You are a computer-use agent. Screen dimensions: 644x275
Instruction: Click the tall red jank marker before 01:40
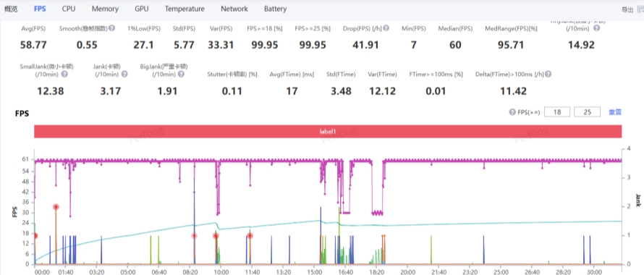pyautogui.click(x=56, y=207)
